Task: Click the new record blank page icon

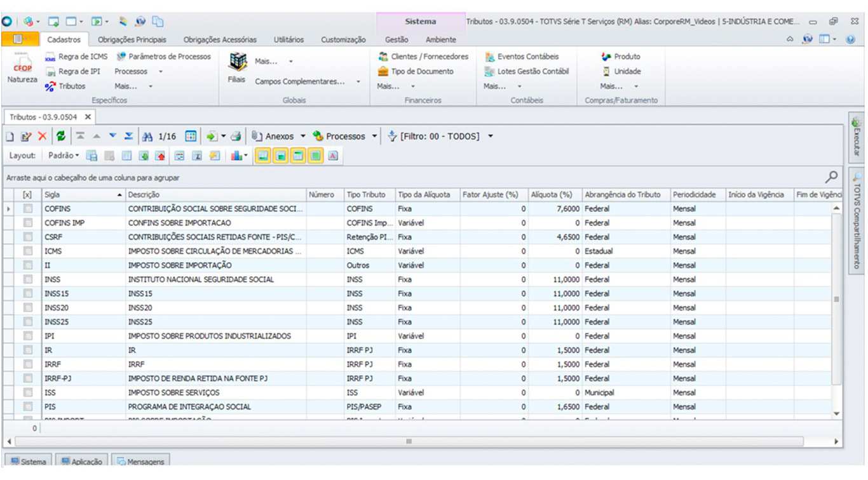Action: 10,137
